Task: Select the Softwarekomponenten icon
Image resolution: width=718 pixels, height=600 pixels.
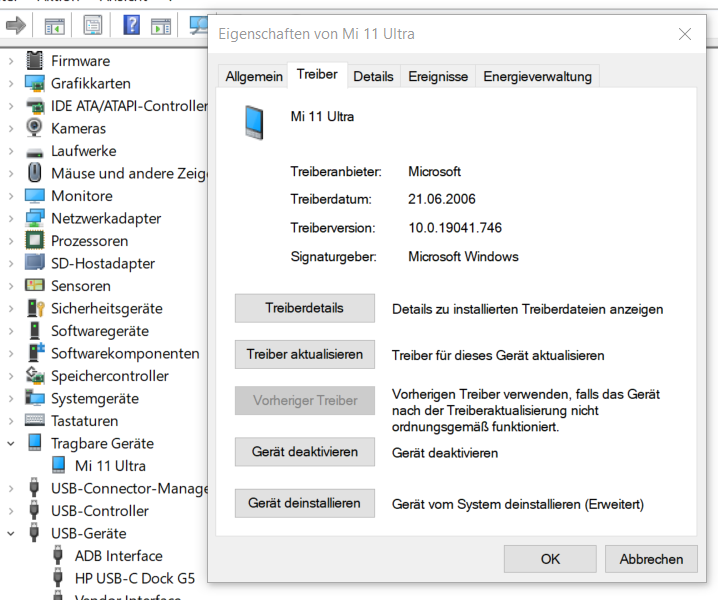Action: pos(36,352)
